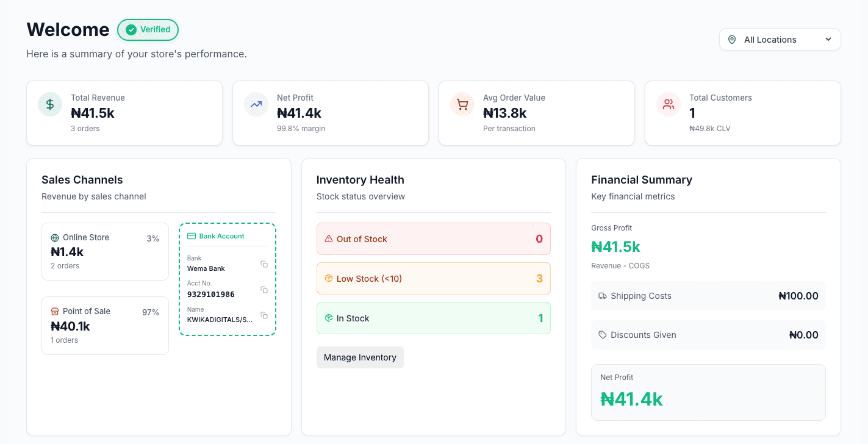Click the Financial Summary heading

(642, 180)
